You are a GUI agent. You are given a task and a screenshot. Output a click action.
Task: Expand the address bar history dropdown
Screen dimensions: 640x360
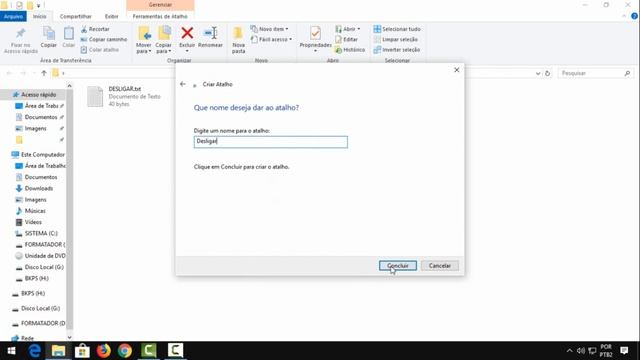538,73
